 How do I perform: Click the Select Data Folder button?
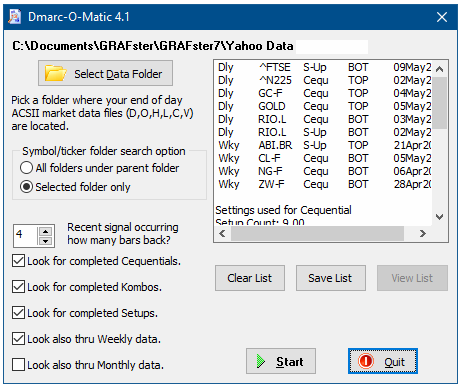pyautogui.click(x=105, y=73)
